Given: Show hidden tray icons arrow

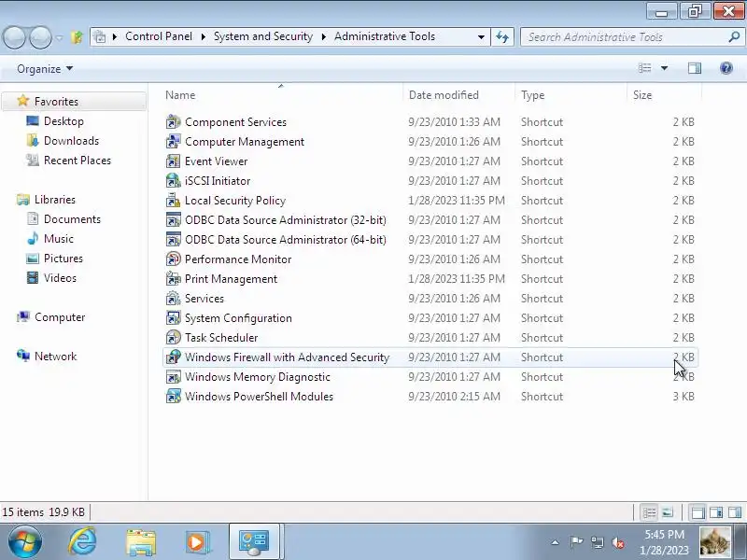Looking at the screenshot, I should [x=555, y=542].
